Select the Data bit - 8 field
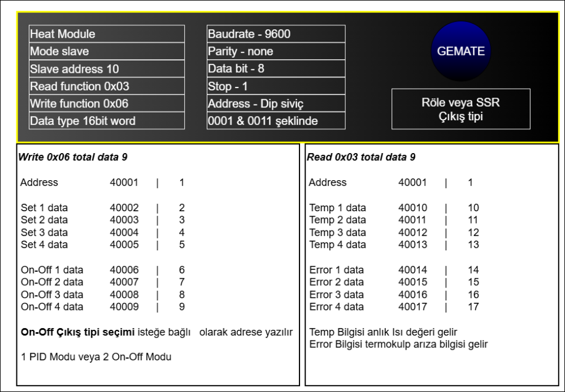565x392 pixels. 276,69
